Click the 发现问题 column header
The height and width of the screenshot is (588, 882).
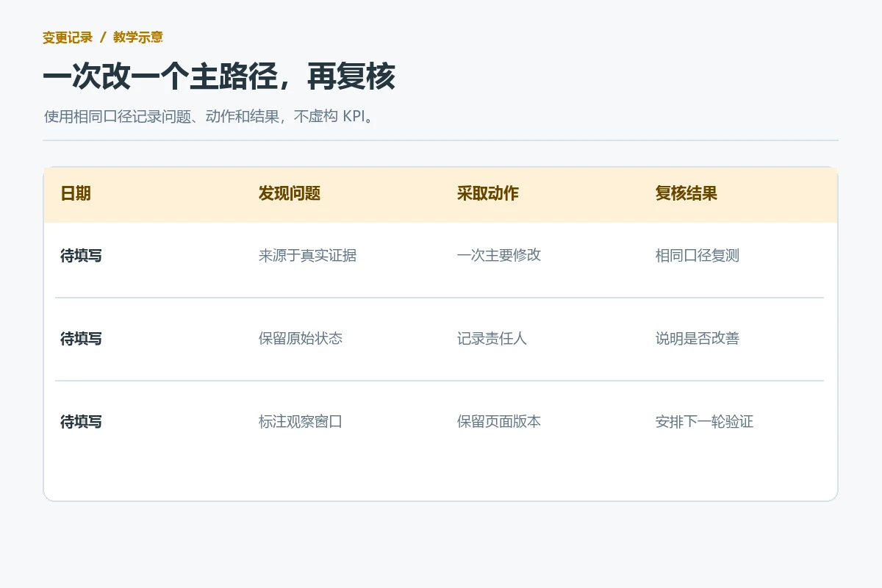coord(290,193)
